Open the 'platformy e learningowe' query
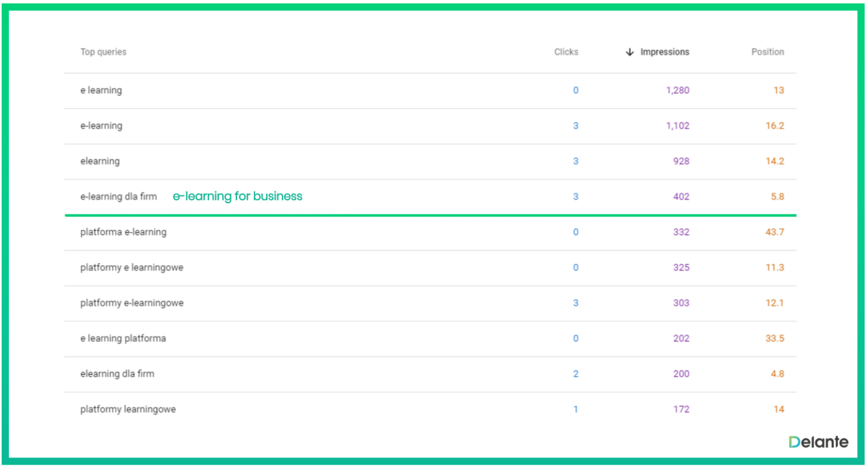Image resolution: width=868 pixels, height=467 pixels. pyautogui.click(x=132, y=267)
